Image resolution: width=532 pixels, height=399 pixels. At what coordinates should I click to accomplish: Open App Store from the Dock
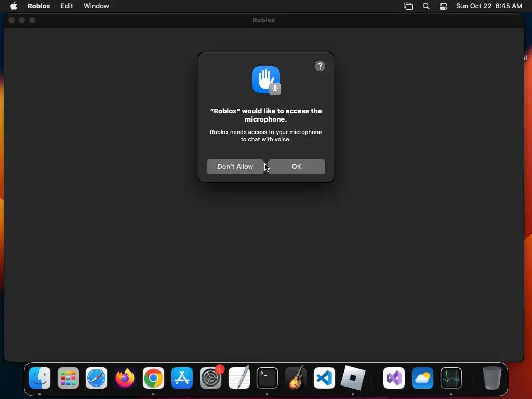pyautogui.click(x=182, y=378)
